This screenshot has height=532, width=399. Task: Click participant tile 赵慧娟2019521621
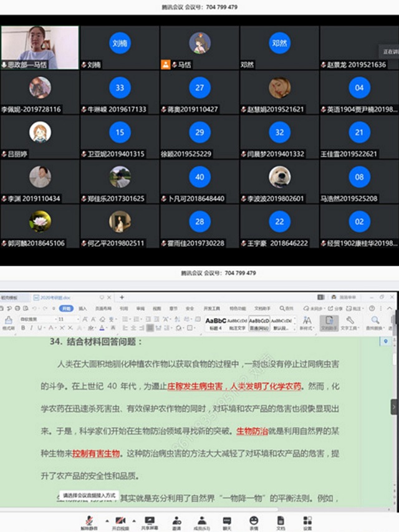tap(279, 92)
